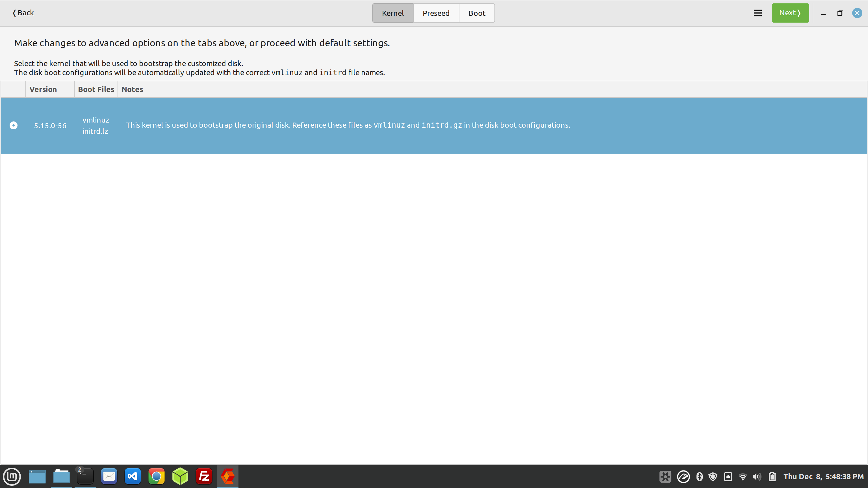Launch Google Chrome from the taskbar

click(156, 476)
